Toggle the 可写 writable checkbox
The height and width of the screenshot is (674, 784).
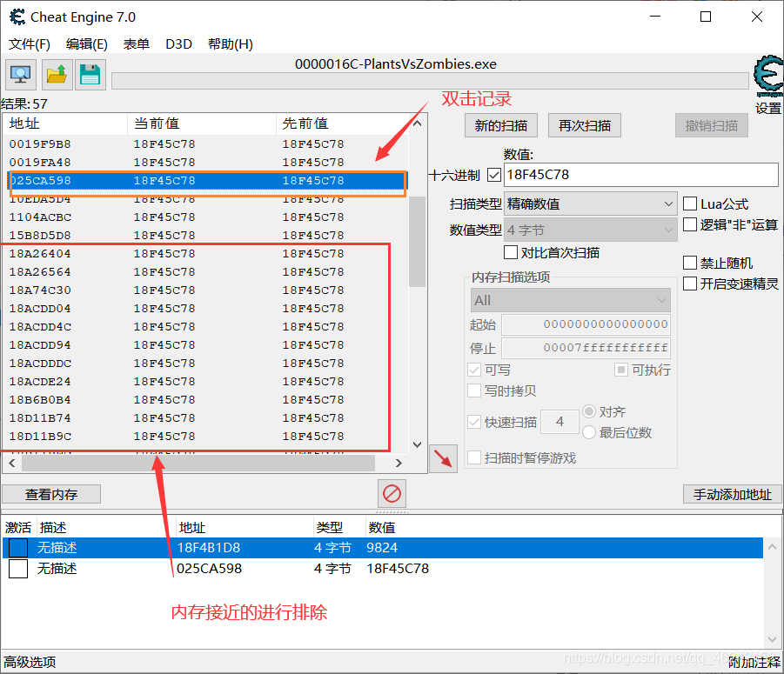tap(474, 370)
